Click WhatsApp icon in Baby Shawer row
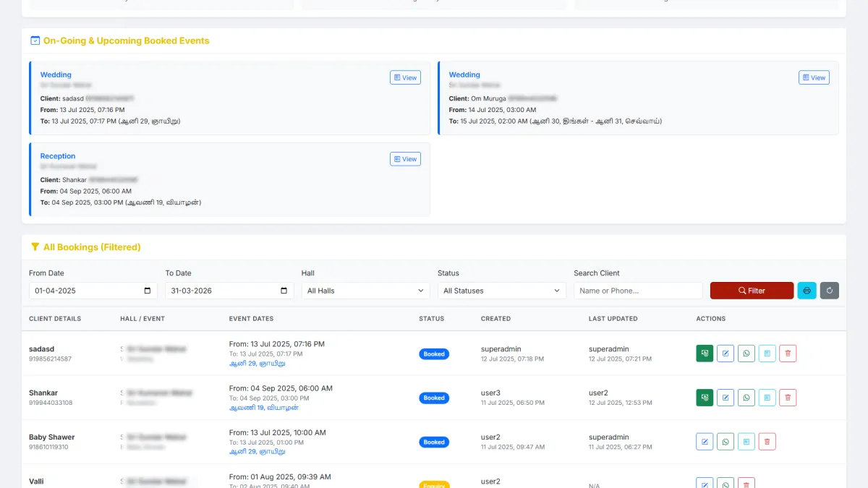Image resolution: width=868 pixels, height=488 pixels. tap(726, 442)
